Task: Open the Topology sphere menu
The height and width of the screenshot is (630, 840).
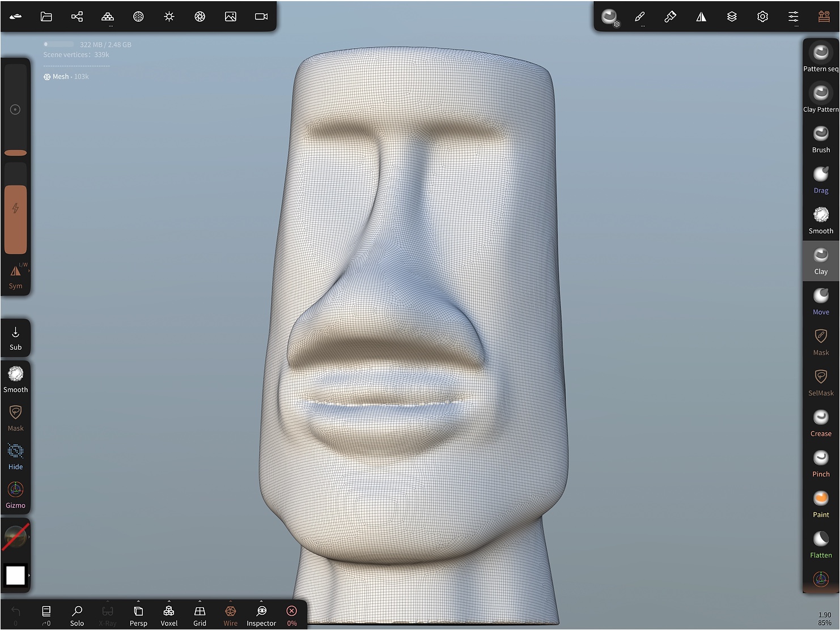Action: [138, 16]
